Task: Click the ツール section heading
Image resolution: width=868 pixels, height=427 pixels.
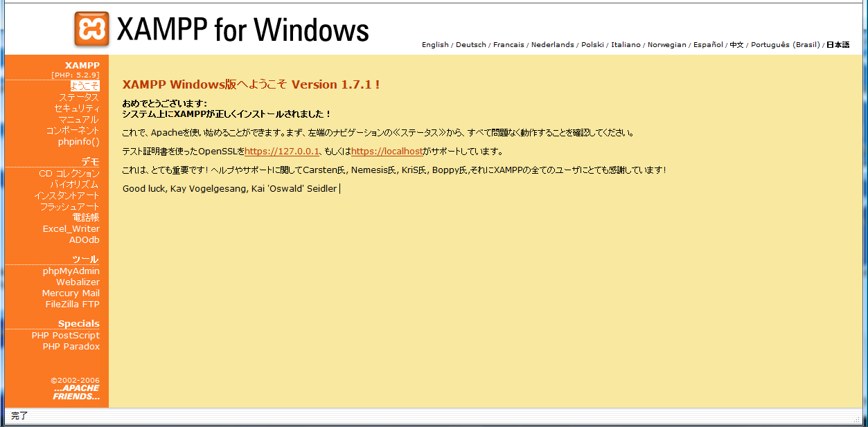Action: pyautogui.click(x=85, y=260)
